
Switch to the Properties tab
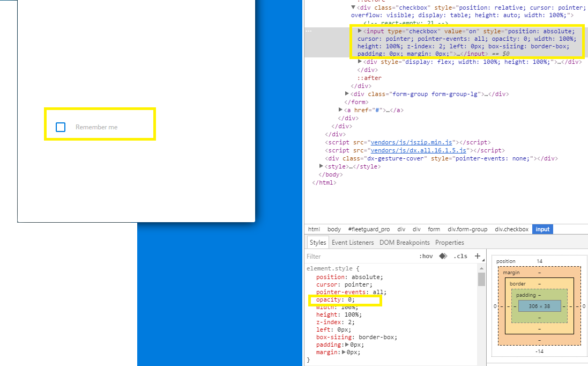450,243
